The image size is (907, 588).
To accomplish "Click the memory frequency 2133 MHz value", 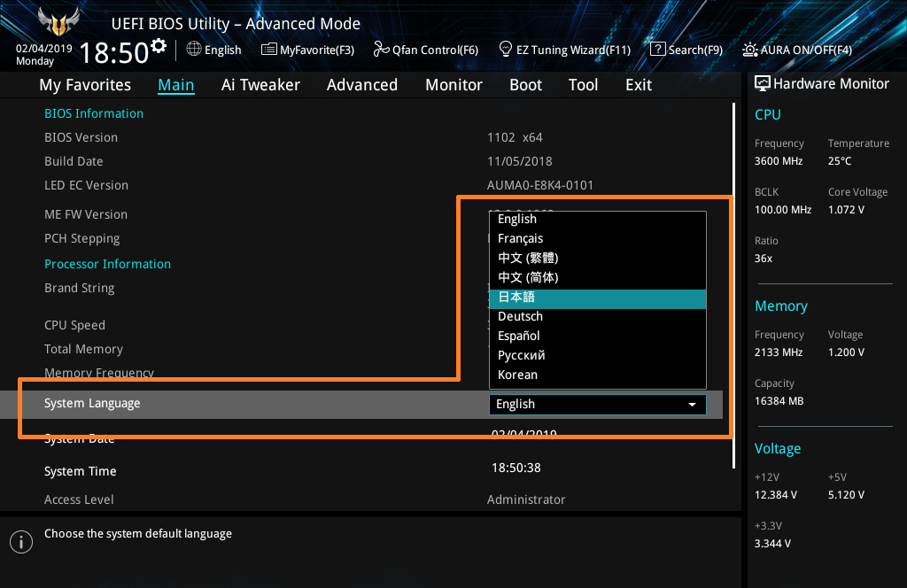I will (x=779, y=352).
